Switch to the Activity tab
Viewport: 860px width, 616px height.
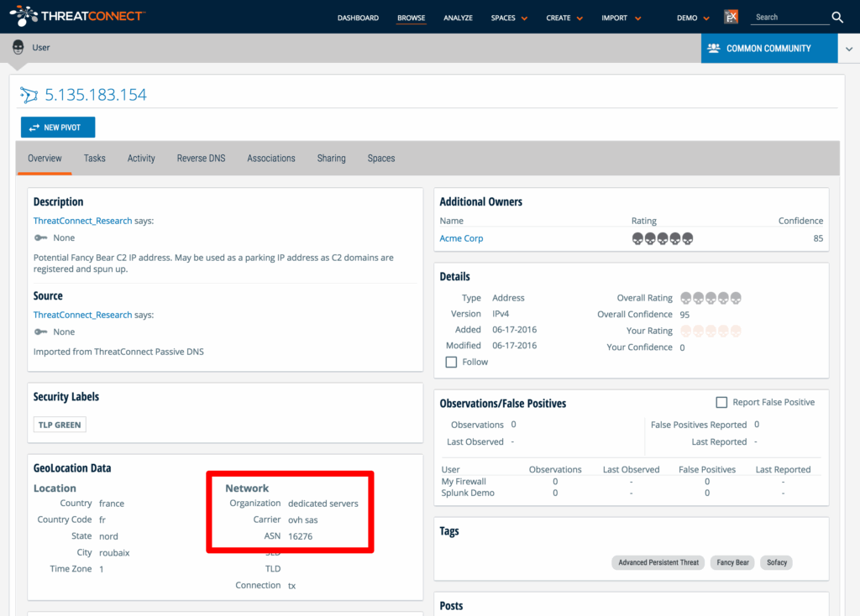pos(141,159)
